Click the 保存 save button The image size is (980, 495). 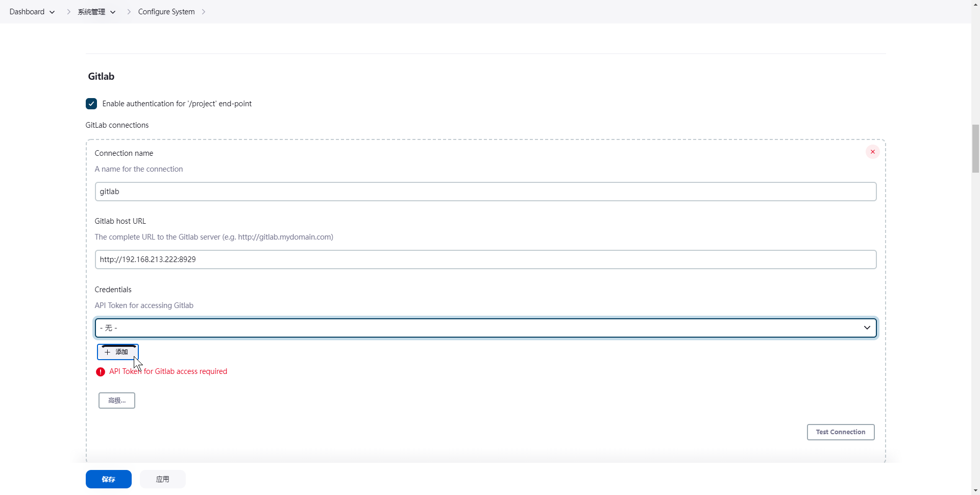108,479
